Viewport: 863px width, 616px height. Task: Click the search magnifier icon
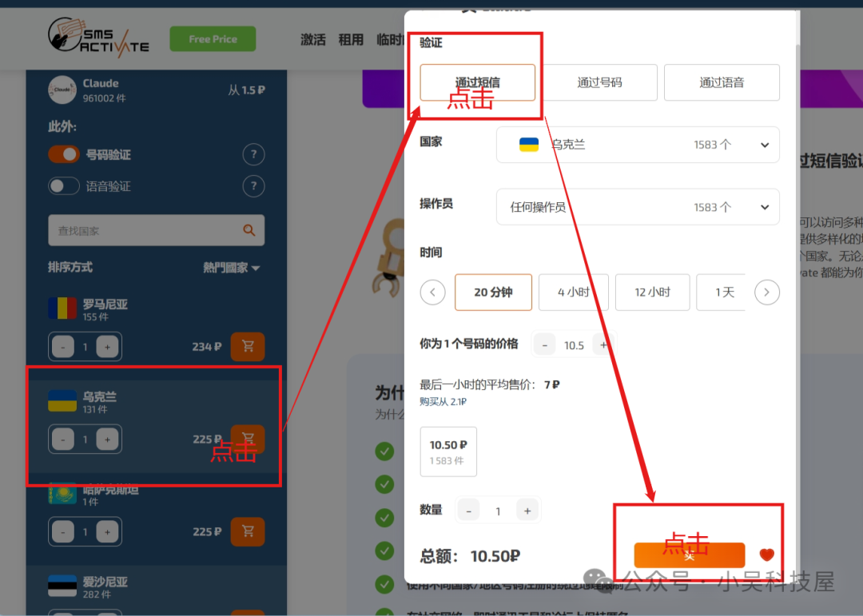coord(249,230)
